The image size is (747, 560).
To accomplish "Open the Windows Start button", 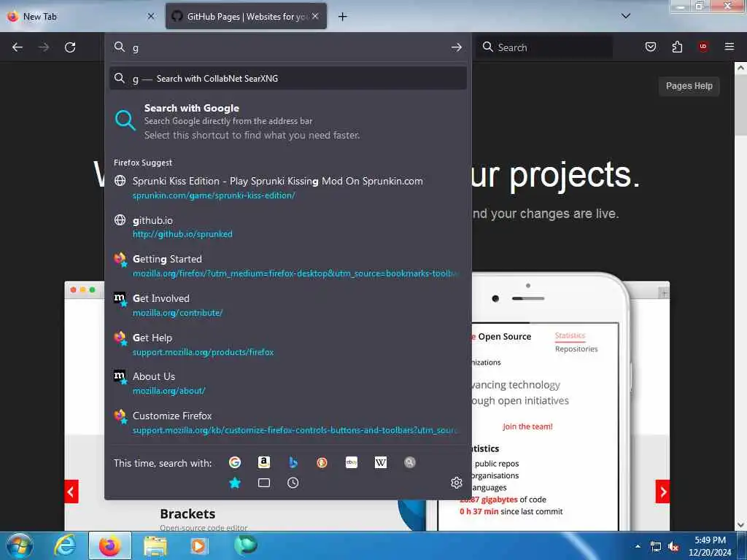I will click(x=20, y=545).
